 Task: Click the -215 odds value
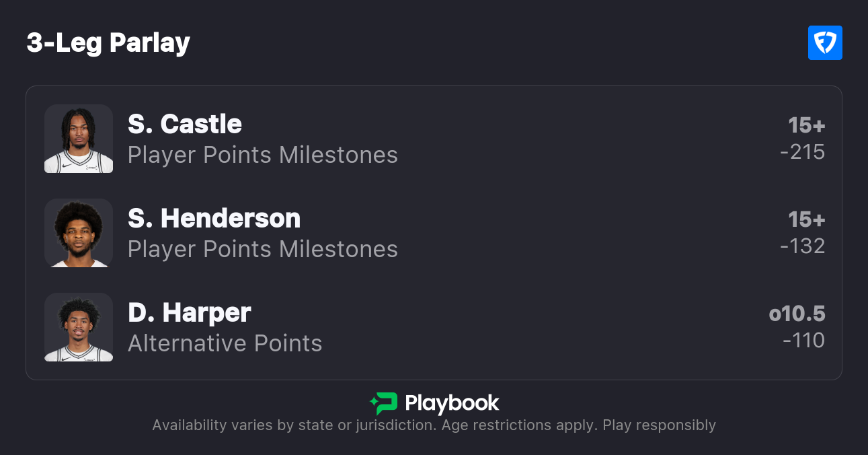point(802,152)
